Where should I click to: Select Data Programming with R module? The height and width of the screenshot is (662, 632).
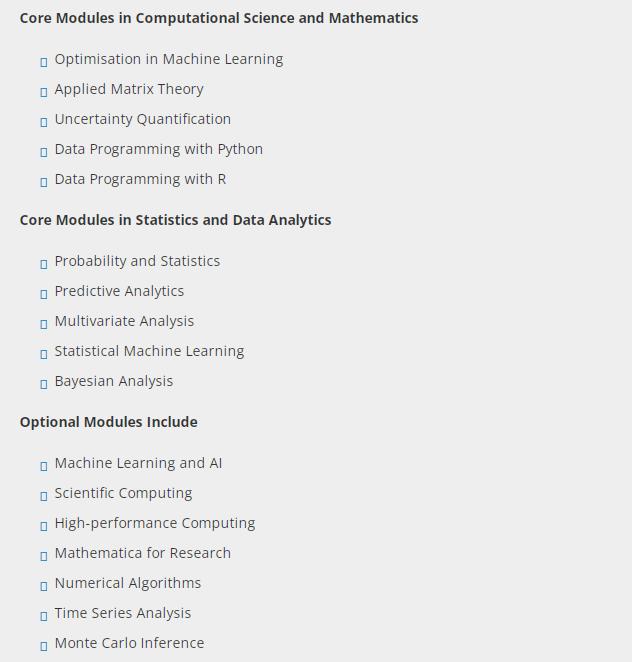[x=140, y=179]
